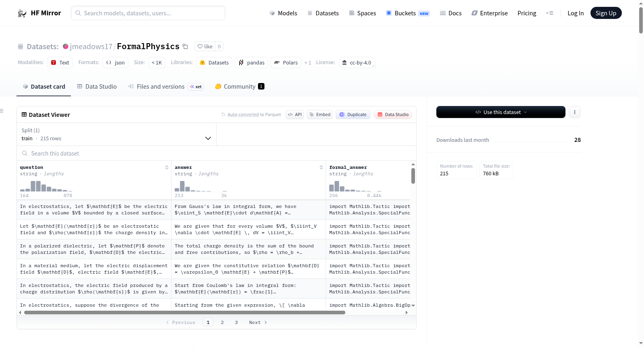Select the pandas library tag
Viewport: 644px width, 347px height.
coord(252,62)
